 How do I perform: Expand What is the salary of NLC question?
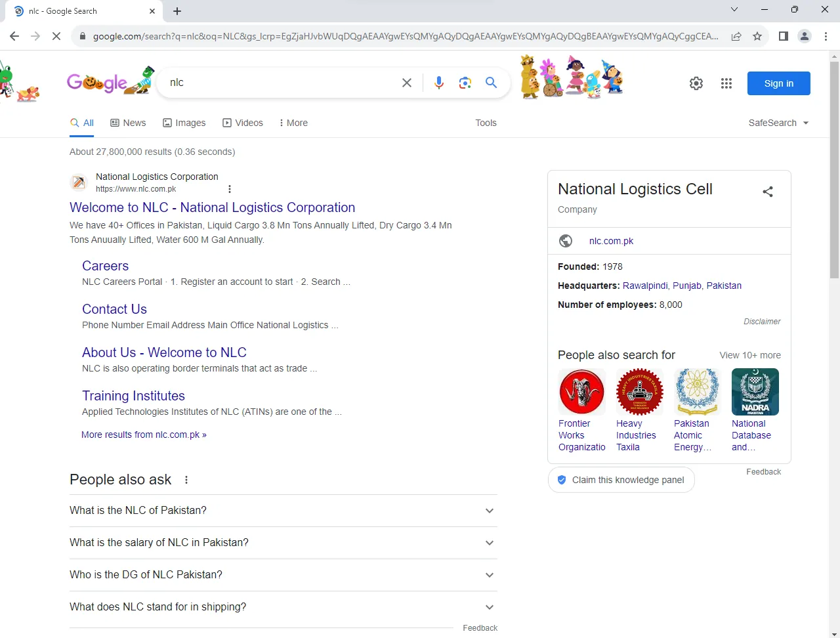coord(283,543)
